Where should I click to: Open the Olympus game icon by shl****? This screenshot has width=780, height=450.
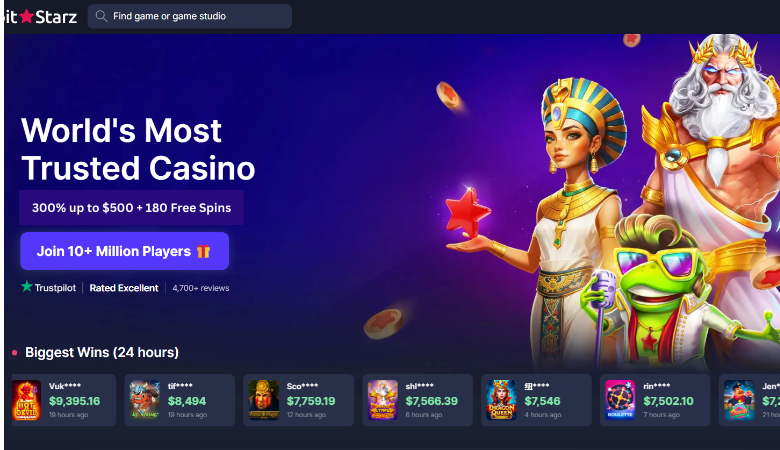click(x=383, y=400)
